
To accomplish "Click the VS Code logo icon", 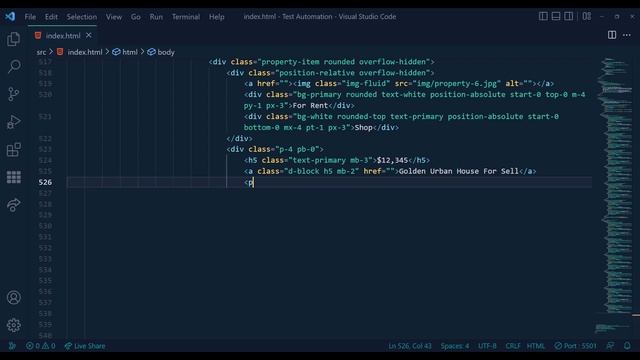I will 10,16.
